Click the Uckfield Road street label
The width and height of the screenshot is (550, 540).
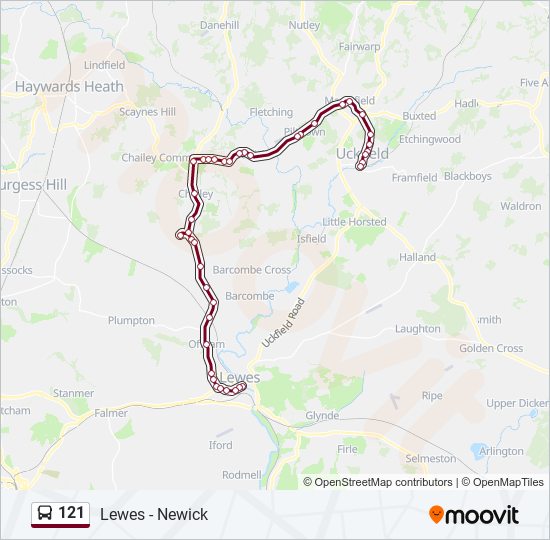click(283, 322)
